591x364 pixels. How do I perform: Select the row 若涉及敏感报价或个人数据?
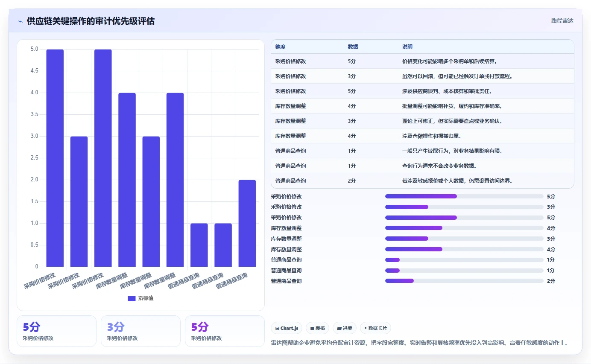[422, 181]
